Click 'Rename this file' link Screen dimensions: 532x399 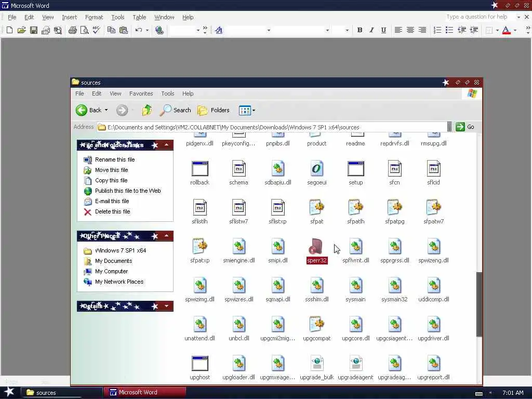(115, 159)
